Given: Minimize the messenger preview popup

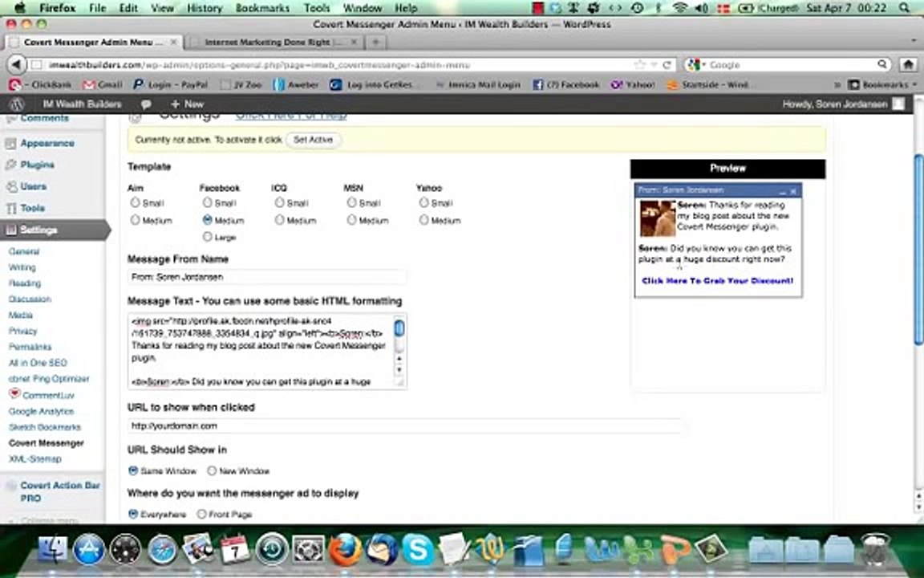Looking at the screenshot, I should coord(783,192).
